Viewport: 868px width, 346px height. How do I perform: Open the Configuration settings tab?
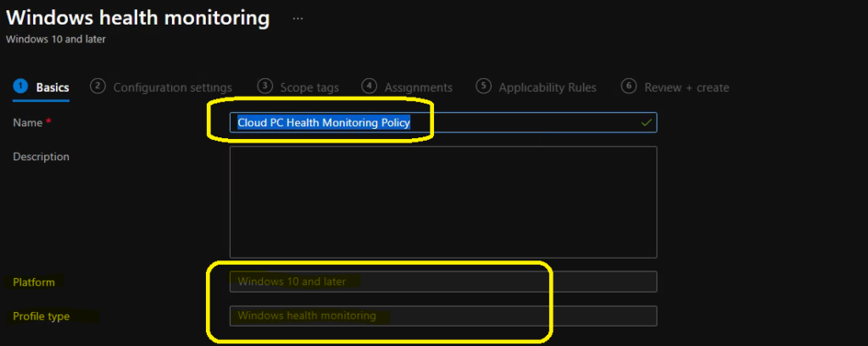pyautogui.click(x=173, y=87)
